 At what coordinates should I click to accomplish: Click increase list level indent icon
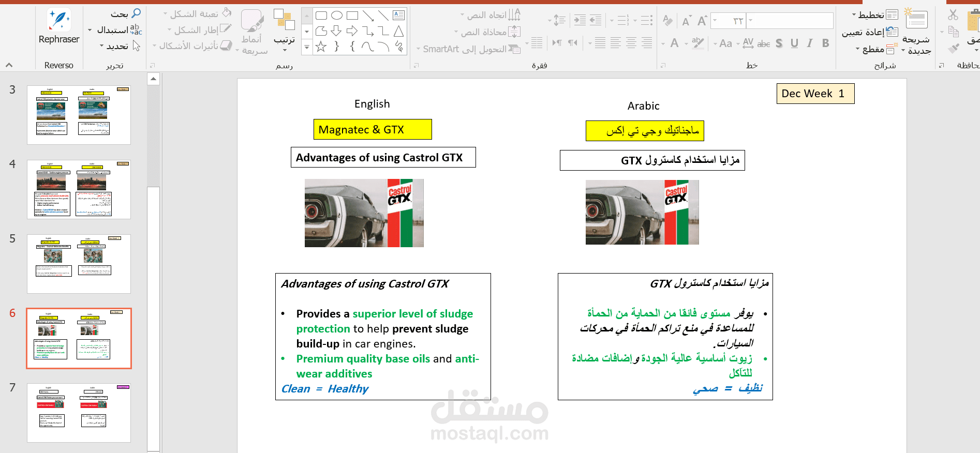pyautogui.click(x=580, y=20)
